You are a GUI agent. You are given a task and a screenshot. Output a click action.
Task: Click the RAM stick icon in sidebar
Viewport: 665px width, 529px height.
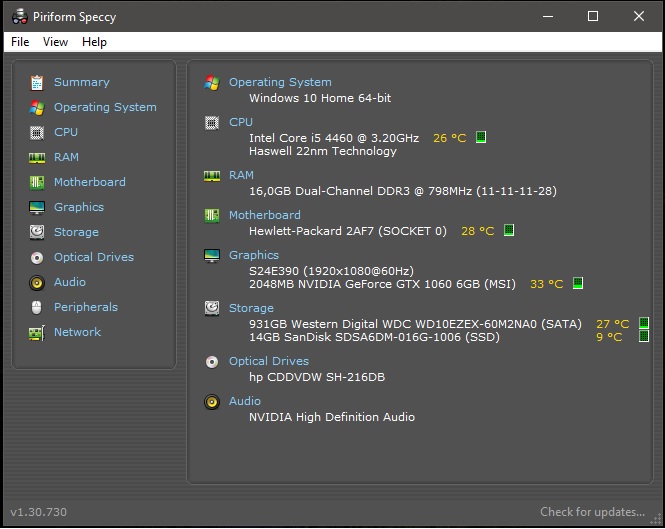click(37, 158)
